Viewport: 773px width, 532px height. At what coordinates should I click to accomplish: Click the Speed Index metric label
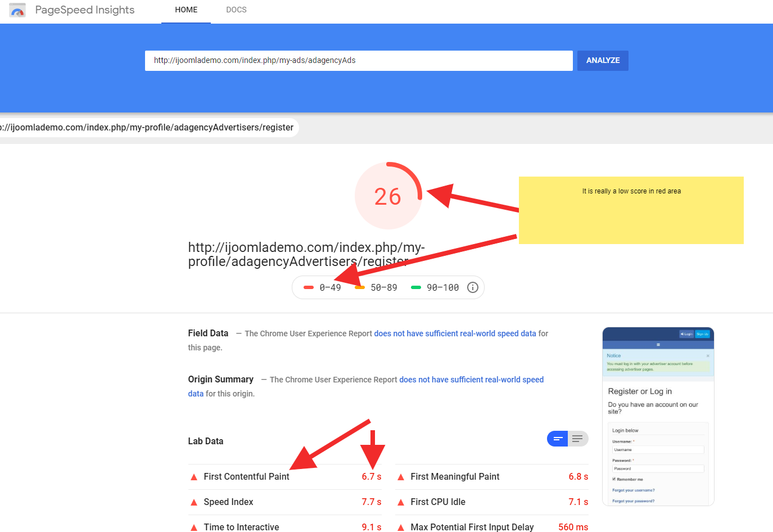tap(228, 502)
